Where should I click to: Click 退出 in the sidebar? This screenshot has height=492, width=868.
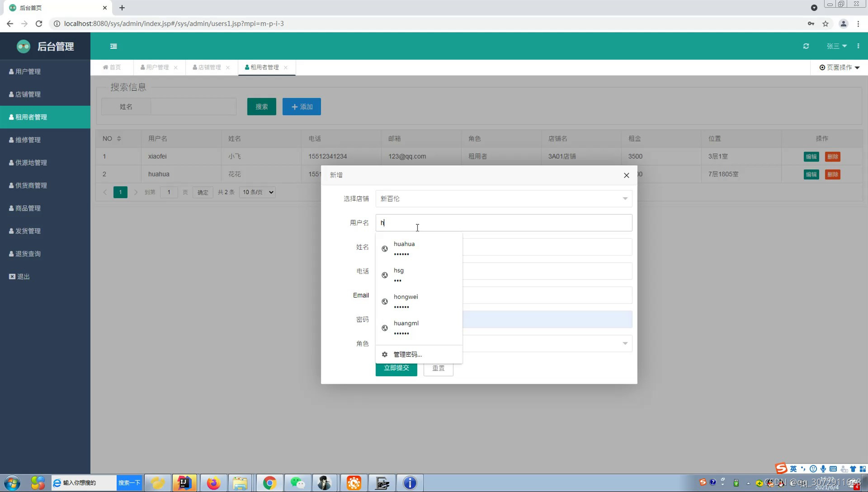tap(45, 276)
